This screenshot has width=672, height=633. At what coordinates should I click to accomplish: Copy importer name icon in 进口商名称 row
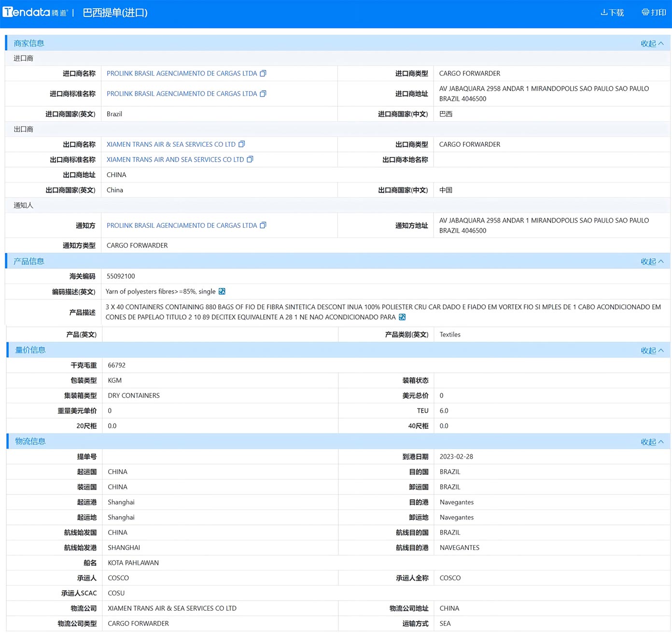point(263,73)
